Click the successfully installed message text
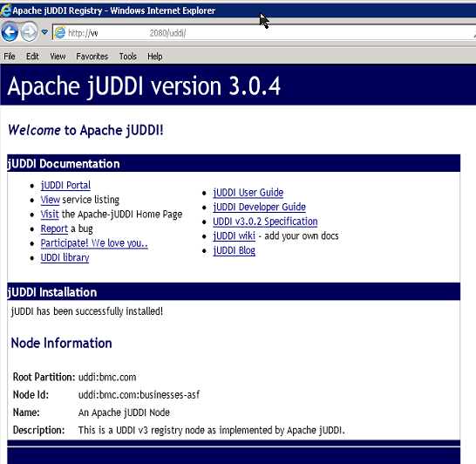The width and height of the screenshot is (476, 464). [87, 311]
